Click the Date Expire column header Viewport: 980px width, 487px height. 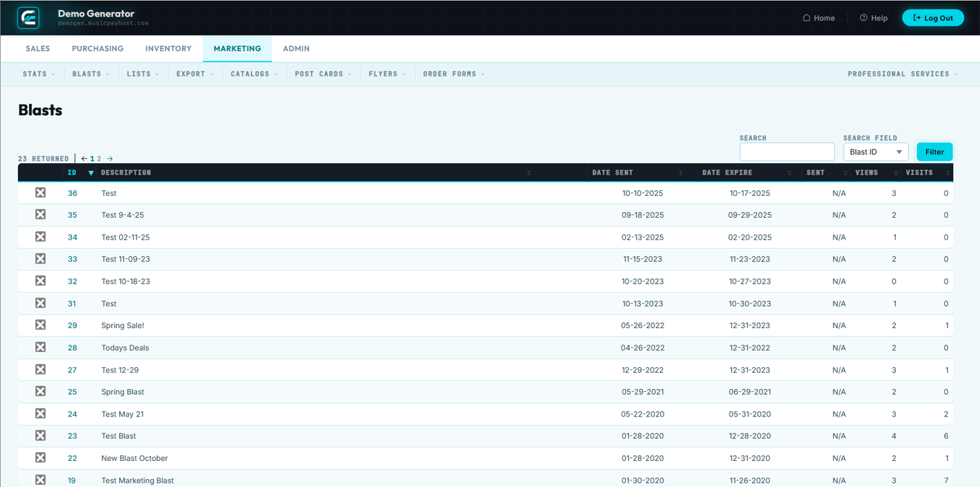point(727,173)
